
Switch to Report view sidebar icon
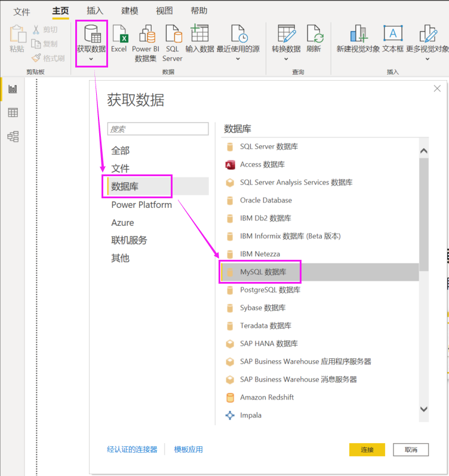pos(13,89)
